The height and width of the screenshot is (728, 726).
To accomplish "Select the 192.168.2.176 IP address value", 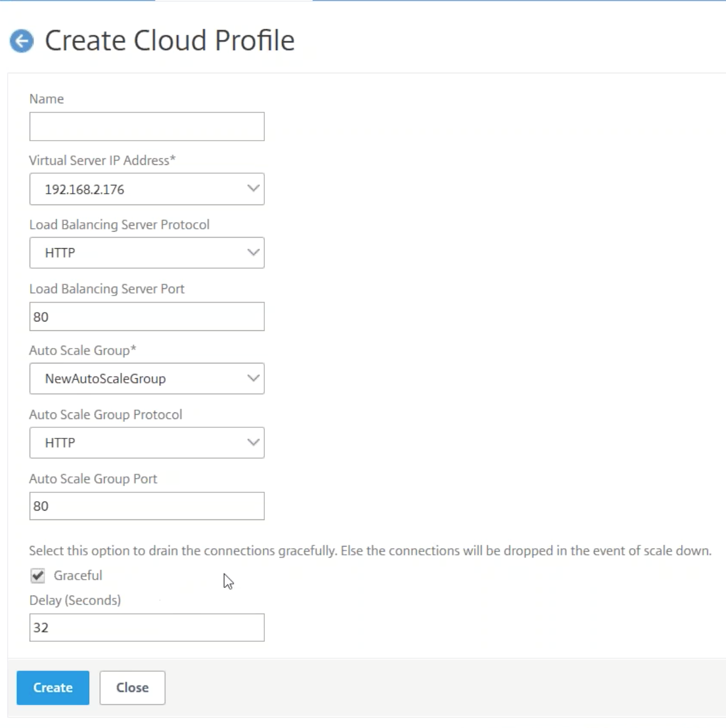I will [85, 190].
